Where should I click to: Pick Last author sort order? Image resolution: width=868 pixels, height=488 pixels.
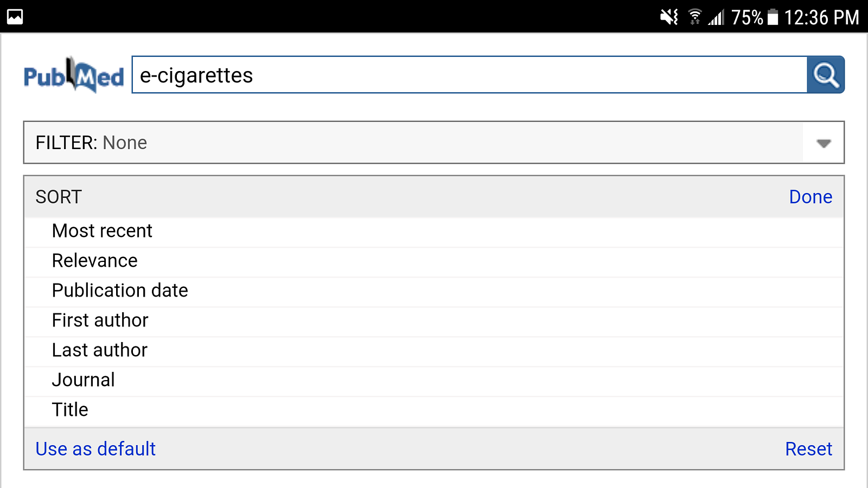(x=100, y=350)
